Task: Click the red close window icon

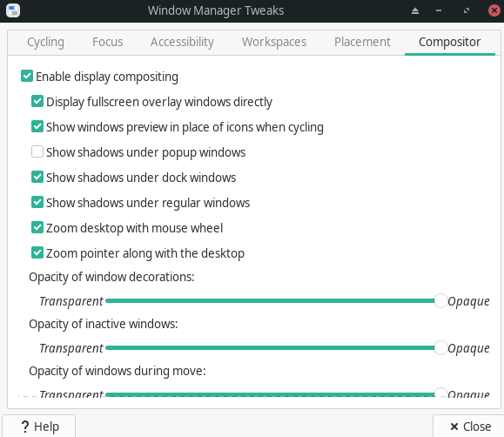Action: click(494, 10)
